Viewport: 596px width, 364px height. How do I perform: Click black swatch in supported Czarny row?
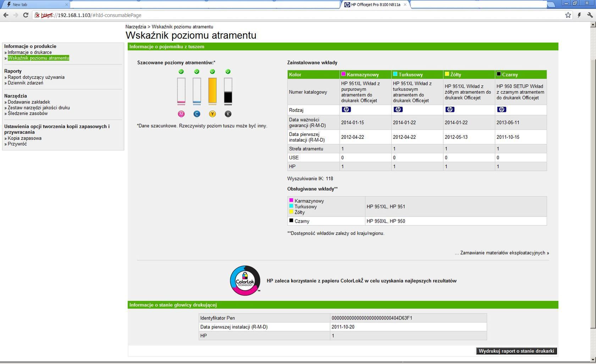pos(291,220)
